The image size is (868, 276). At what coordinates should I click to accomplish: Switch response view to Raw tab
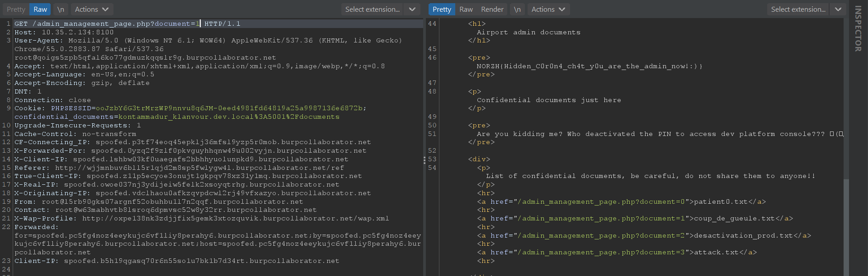pos(466,9)
